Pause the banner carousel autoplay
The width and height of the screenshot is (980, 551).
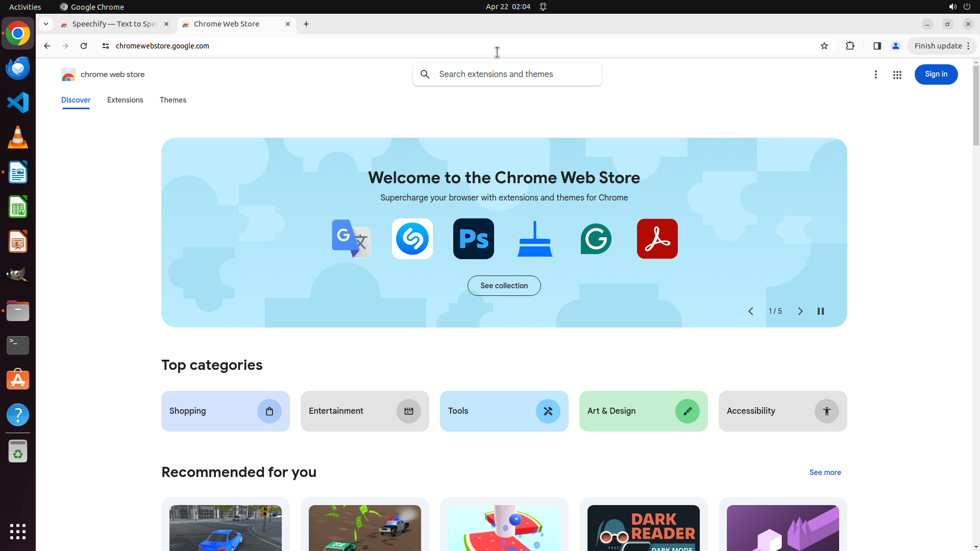coord(820,311)
